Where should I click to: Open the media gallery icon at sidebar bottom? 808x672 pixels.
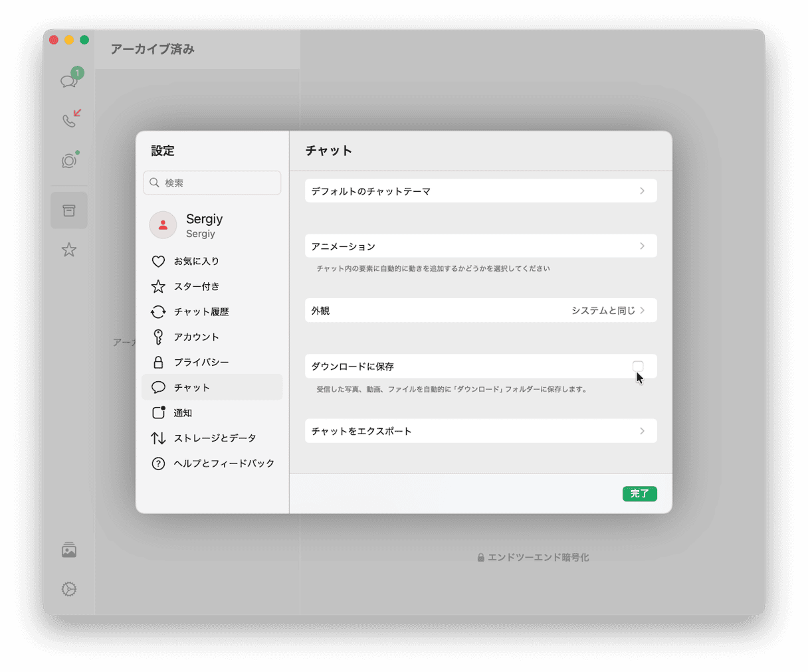[x=69, y=550]
